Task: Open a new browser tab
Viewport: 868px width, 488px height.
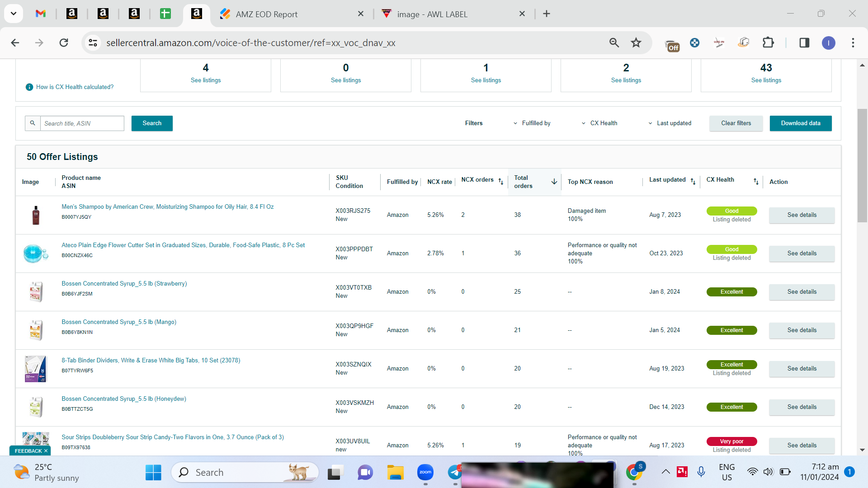Action: [547, 14]
